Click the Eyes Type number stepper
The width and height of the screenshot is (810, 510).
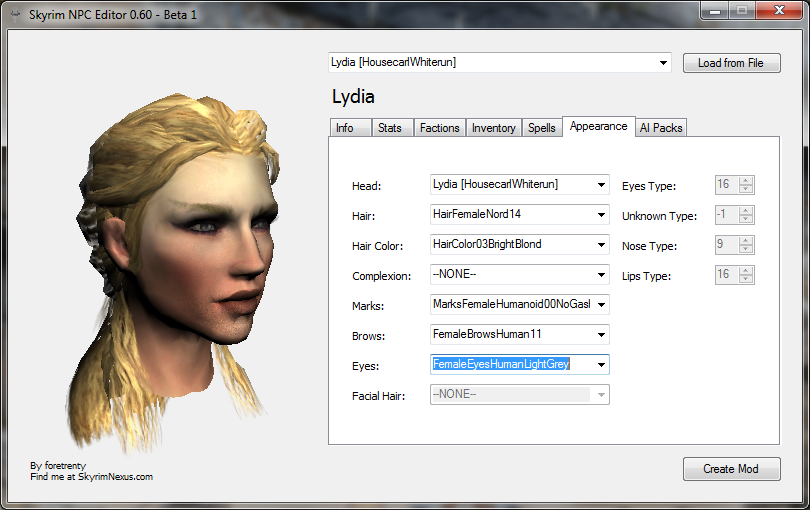click(734, 185)
